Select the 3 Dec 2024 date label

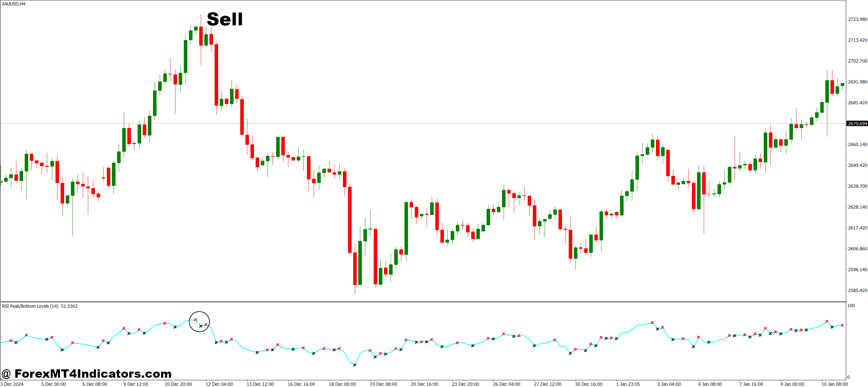[13, 384]
